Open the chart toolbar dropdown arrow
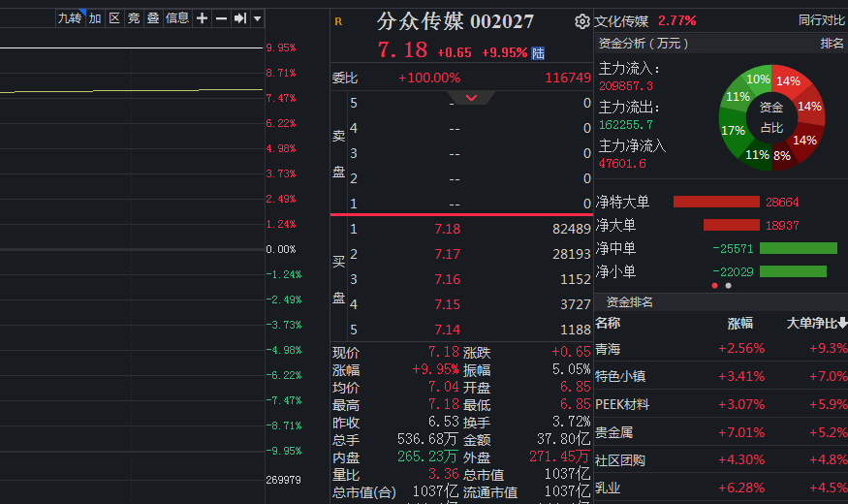 coord(258,18)
